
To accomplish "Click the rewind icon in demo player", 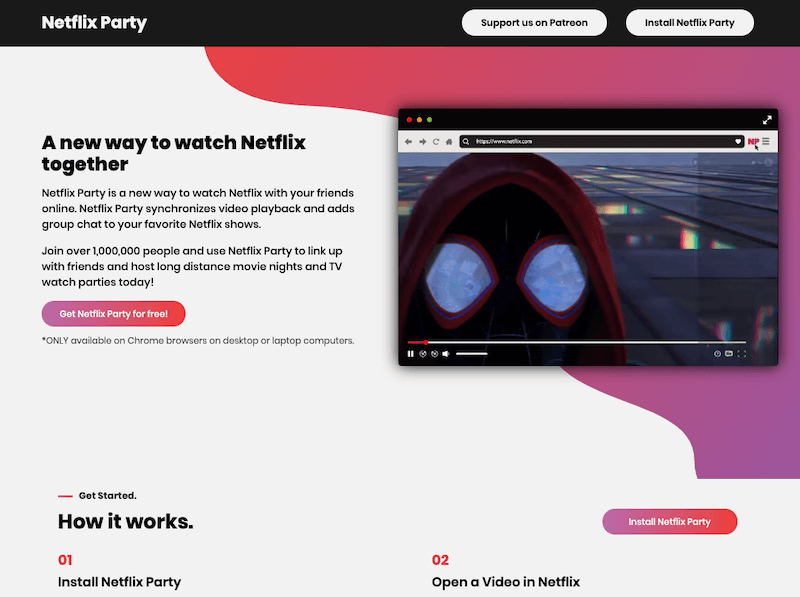I will point(423,354).
